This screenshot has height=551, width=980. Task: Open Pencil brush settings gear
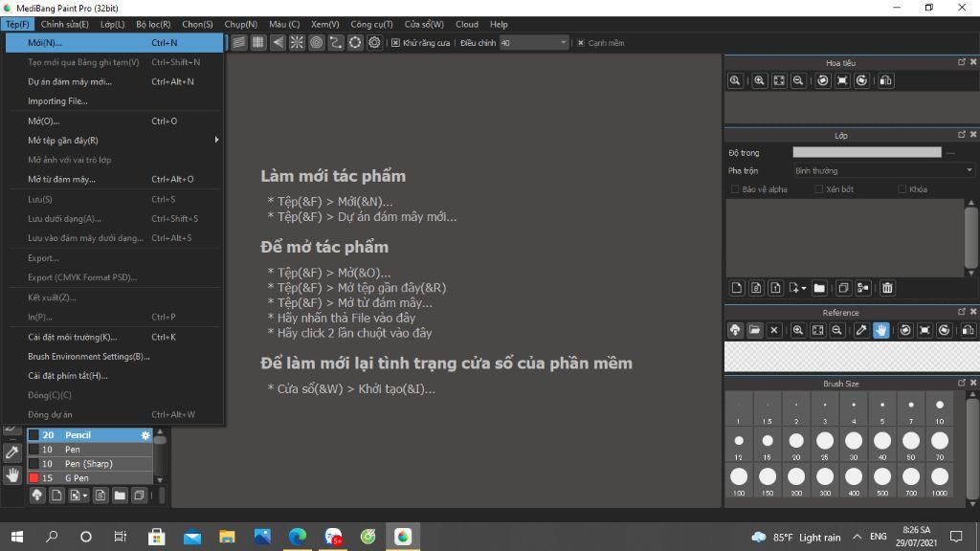coord(145,435)
